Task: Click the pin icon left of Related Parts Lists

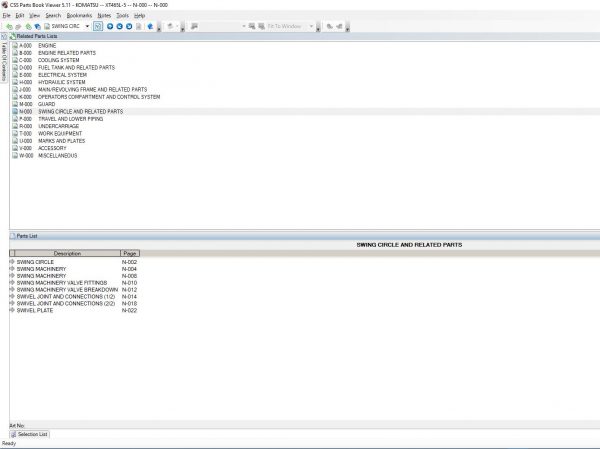Action: click(x=4, y=36)
